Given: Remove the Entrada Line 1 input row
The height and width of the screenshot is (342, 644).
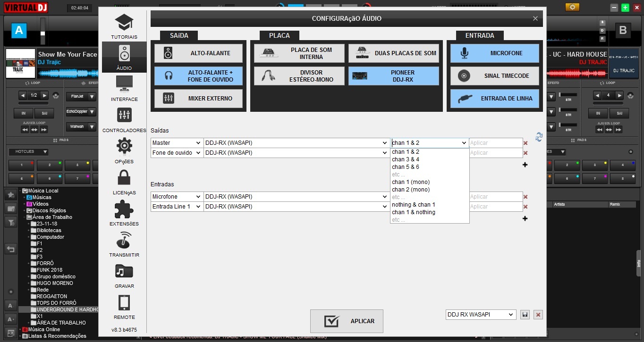Looking at the screenshot, I should [x=525, y=207].
